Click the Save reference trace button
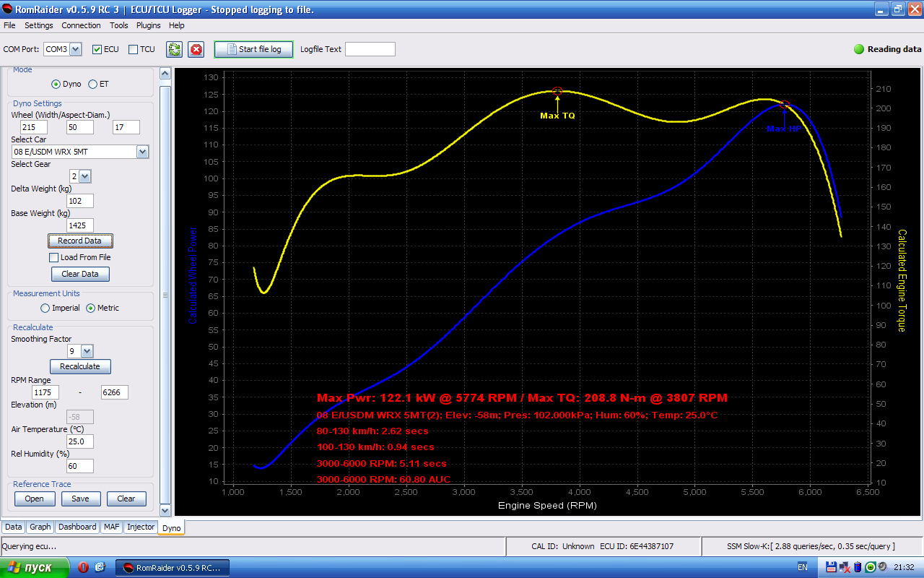The image size is (924, 578). (80, 499)
